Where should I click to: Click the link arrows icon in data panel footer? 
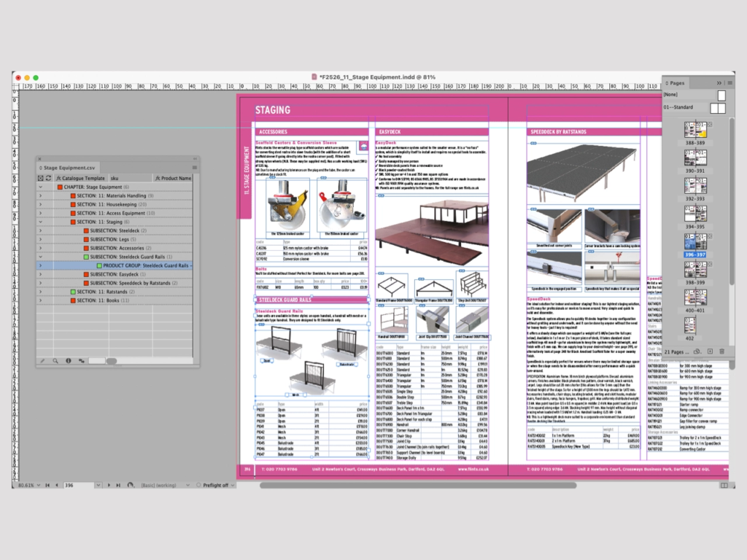coord(82,361)
